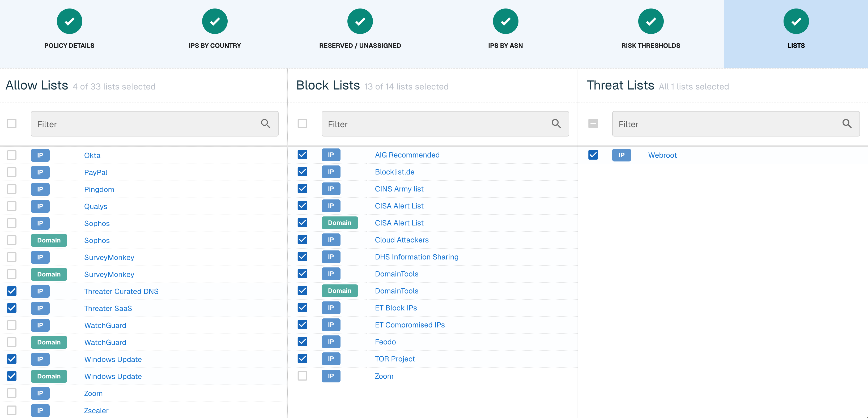Image resolution: width=868 pixels, height=418 pixels.
Task: Click the IP badge beside TOR Project
Action: point(331,359)
